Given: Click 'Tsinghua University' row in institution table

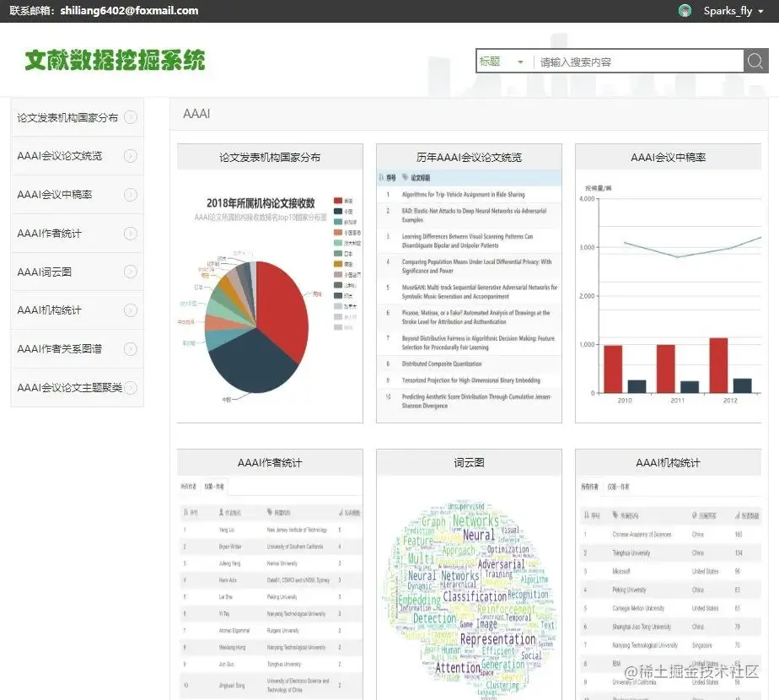Looking at the screenshot, I should (670, 553).
